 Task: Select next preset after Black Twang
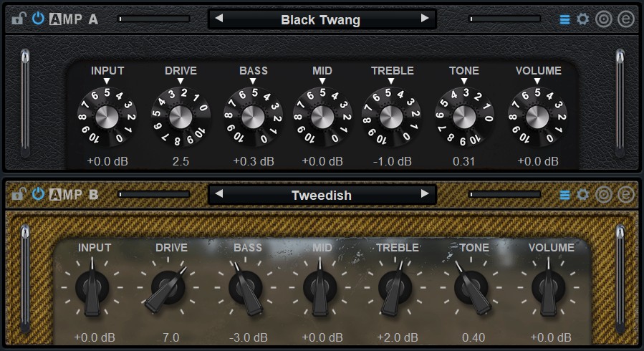click(x=425, y=19)
